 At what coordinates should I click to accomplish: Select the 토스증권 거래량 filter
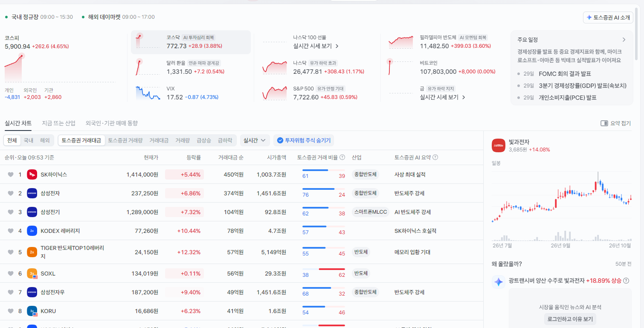point(125,140)
